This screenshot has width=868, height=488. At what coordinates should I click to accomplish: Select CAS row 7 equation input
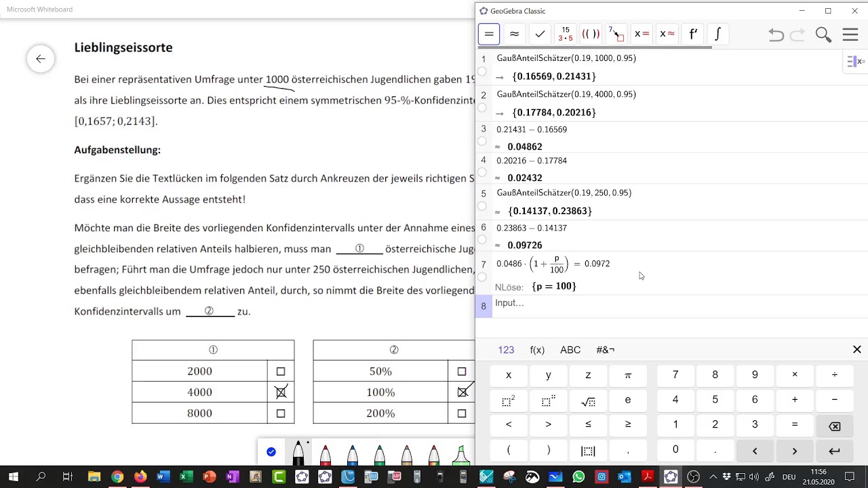553,264
